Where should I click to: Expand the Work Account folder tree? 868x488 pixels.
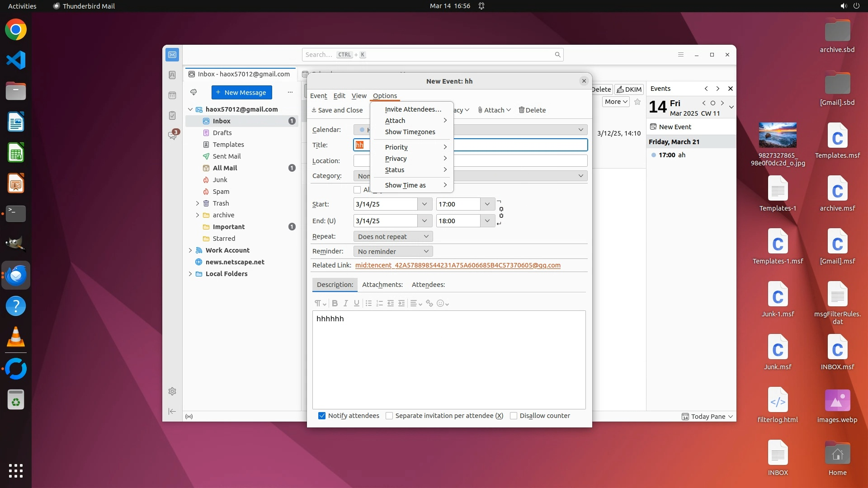point(190,250)
